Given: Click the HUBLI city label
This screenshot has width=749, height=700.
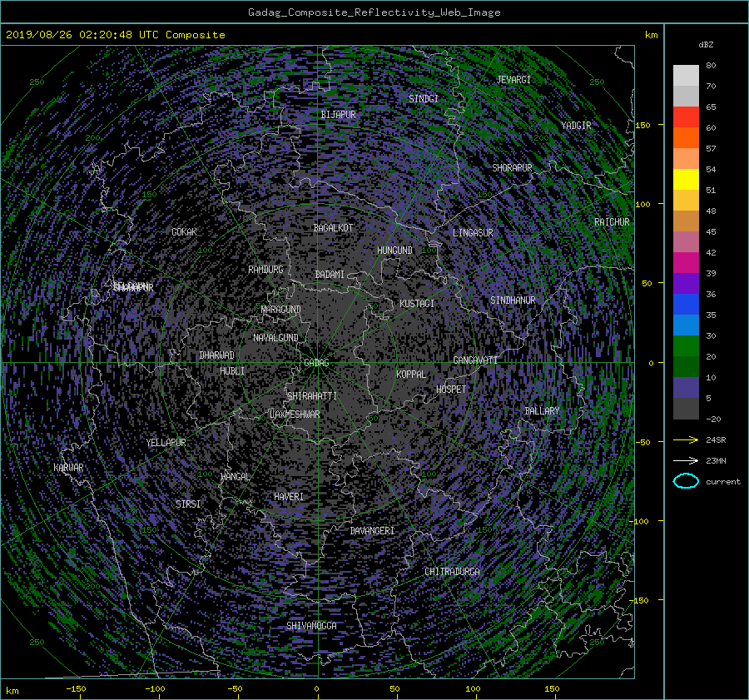Looking at the screenshot, I should (x=232, y=371).
